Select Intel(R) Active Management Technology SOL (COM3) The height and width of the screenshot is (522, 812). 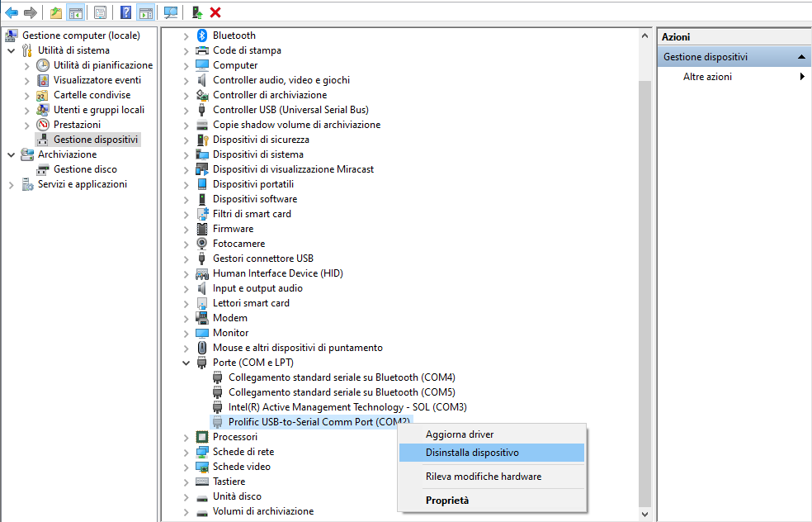pos(347,407)
